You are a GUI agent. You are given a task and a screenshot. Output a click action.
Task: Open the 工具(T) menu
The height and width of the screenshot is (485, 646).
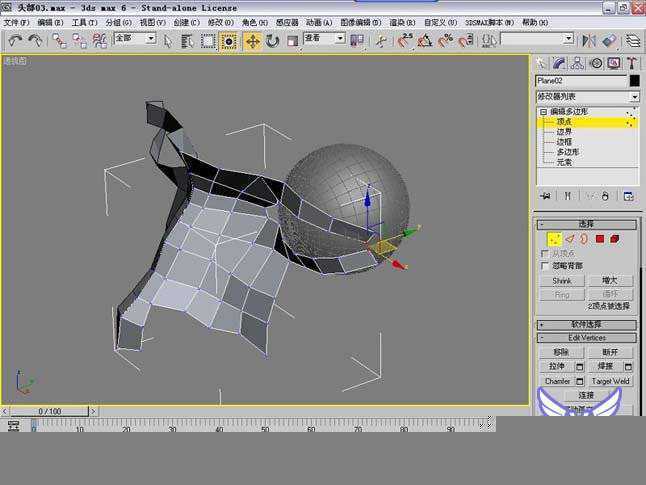[84, 22]
